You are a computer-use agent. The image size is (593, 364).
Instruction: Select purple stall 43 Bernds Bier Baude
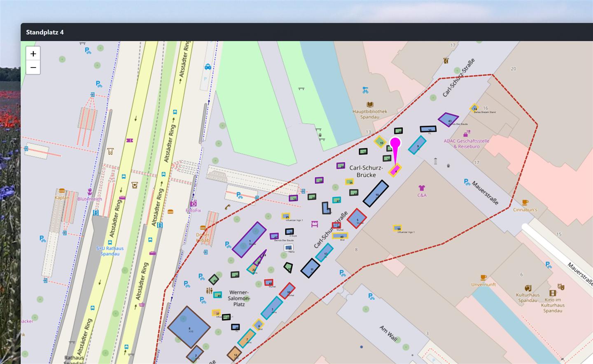448,119
